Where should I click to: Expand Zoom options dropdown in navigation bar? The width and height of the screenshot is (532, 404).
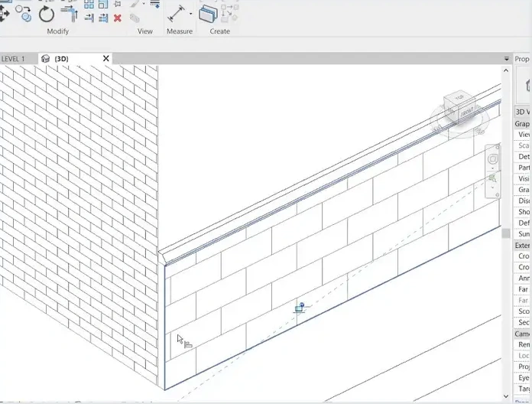tap(493, 187)
